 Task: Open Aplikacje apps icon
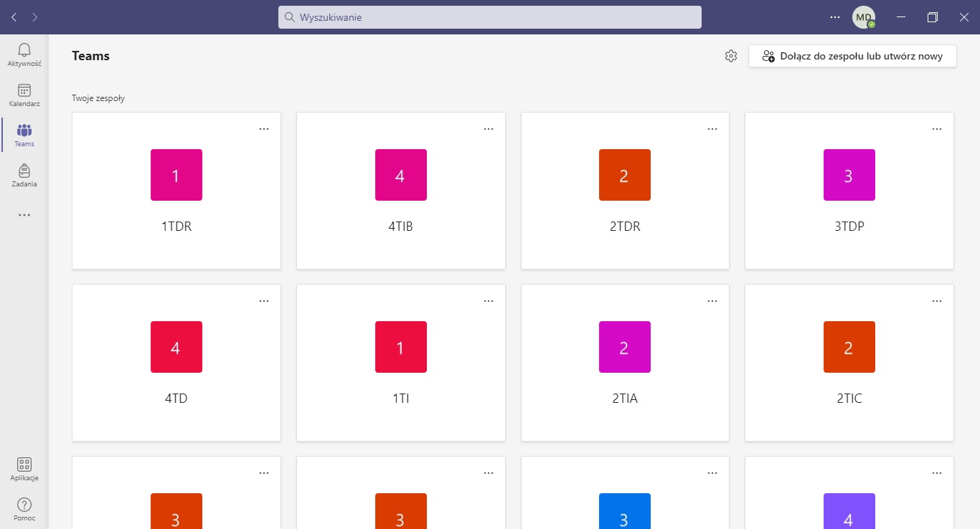(x=24, y=470)
